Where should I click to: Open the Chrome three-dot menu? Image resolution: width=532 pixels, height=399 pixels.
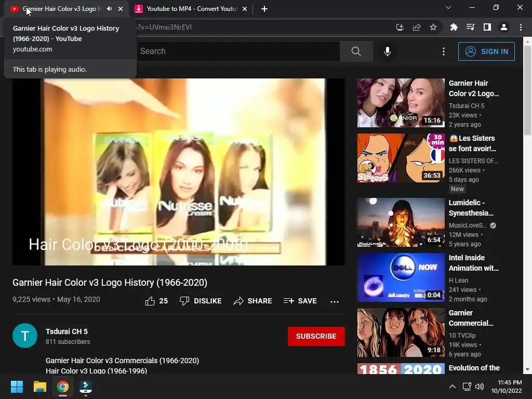[x=521, y=27]
